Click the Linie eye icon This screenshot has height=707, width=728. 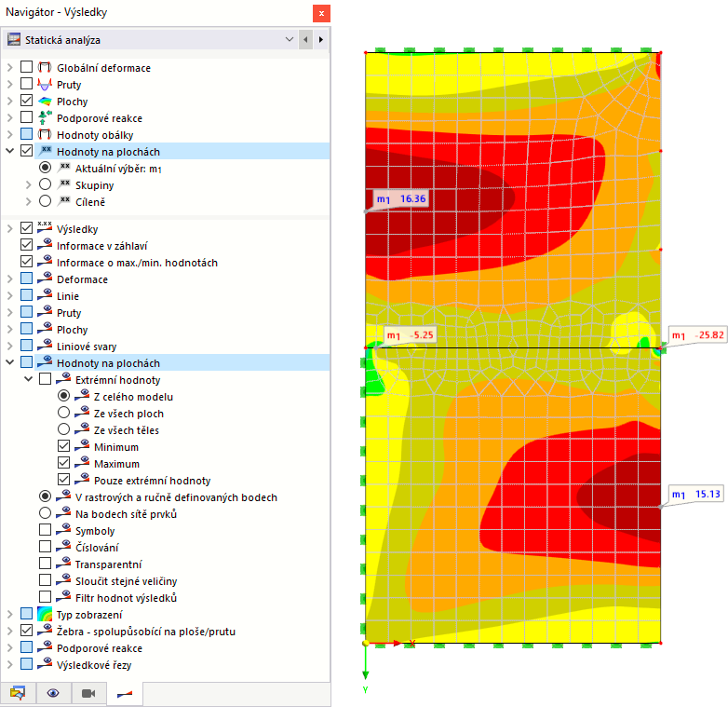[45, 295]
